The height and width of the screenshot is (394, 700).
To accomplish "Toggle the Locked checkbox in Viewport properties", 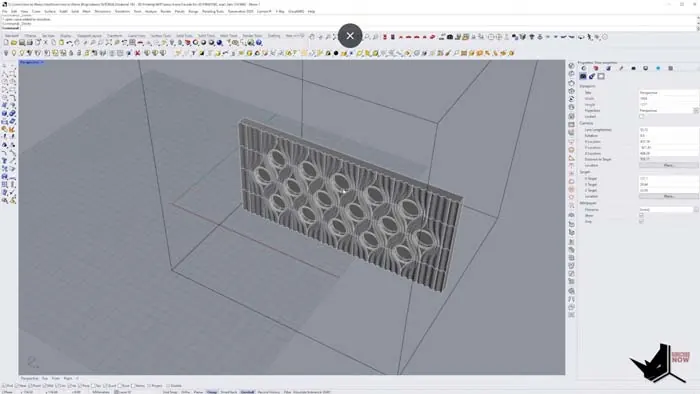I will pos(642,116).
